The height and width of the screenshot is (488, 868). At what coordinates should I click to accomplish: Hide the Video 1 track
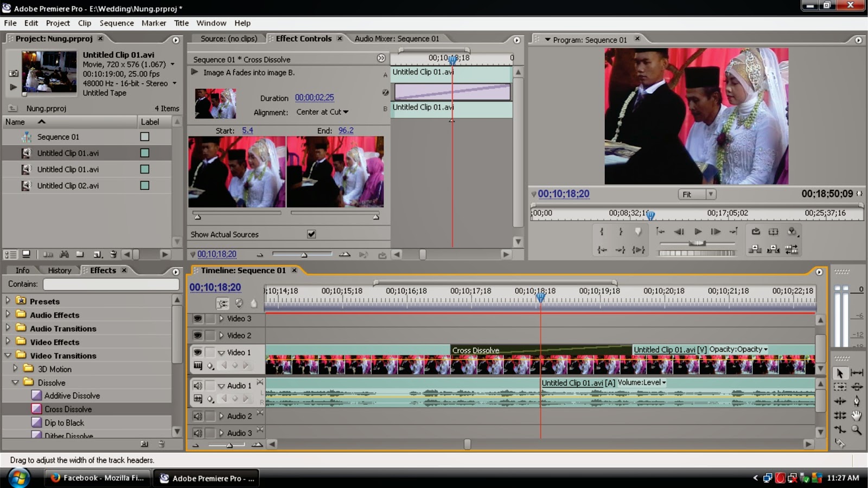[197, 352]
